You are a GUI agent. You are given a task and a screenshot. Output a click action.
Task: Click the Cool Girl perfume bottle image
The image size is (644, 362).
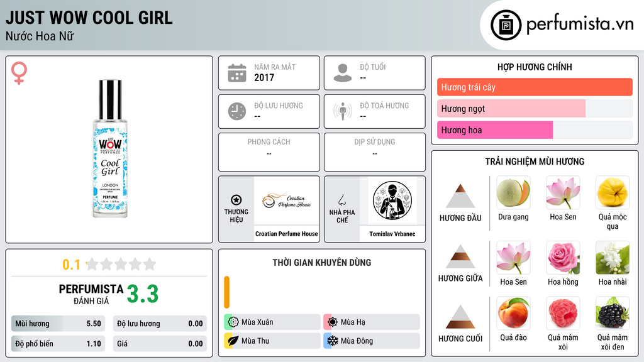click(x=110, y=148)
